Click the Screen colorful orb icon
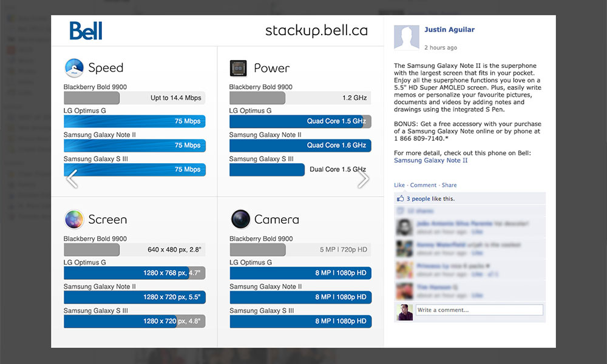 pyautogui.click(x=74, y=220)
